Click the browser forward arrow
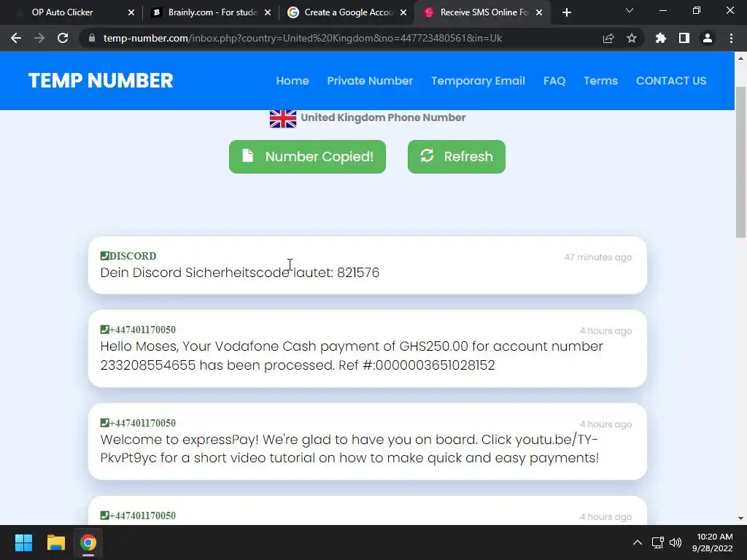The height and width of the screenshot is (560, 747). (x=39, y=38)
